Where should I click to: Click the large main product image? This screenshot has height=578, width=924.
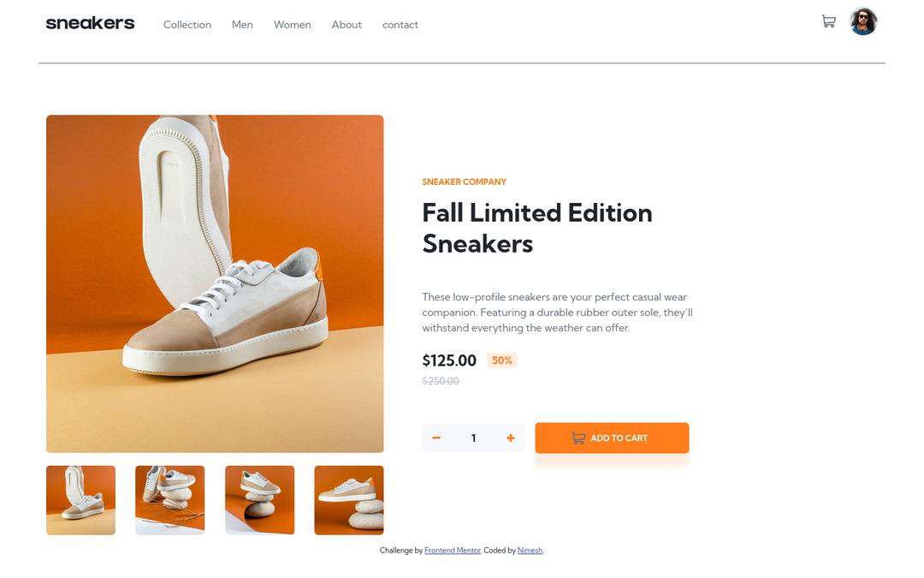(215, 283)
